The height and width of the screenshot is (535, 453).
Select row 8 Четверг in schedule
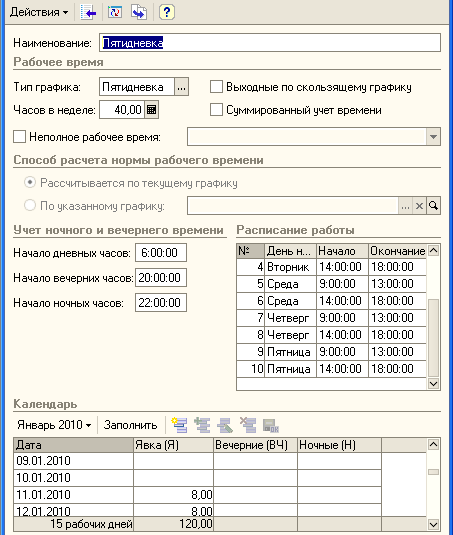[332, 335]
